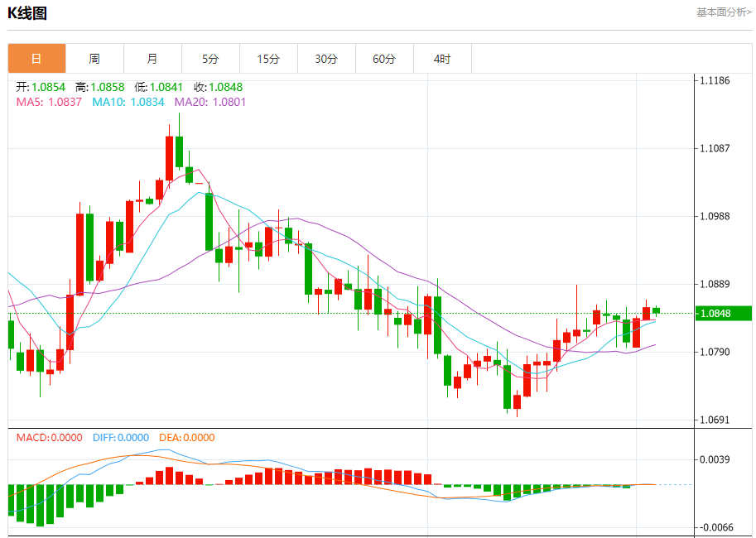Click the 1.1186 price axis label
The height and width of the screenshot is (538, 756).
tap(715, 80)
